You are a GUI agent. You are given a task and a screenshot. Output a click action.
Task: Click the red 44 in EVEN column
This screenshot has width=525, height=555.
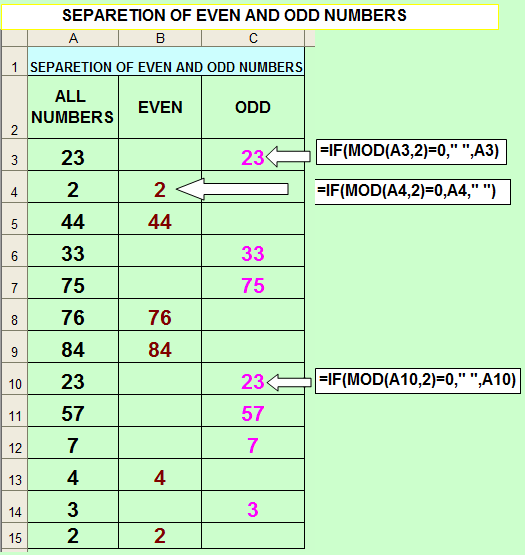(160, 222)
